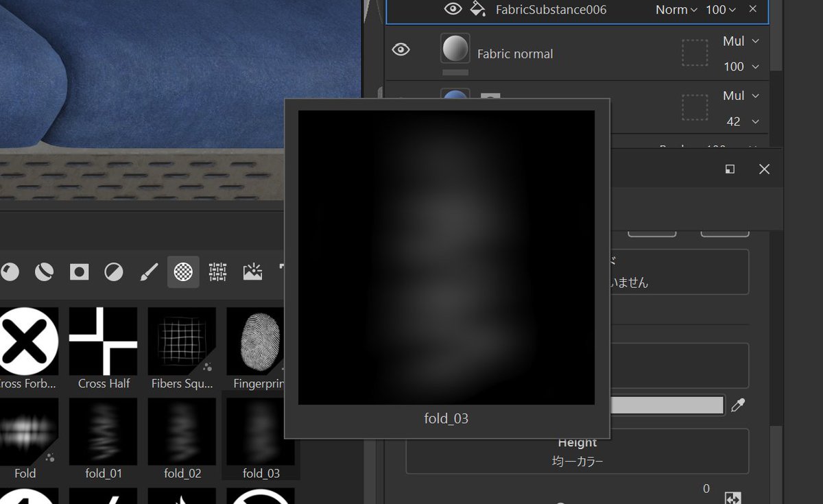
Task: Open the 42 opacity dropdown
Action: click(743, 121)
